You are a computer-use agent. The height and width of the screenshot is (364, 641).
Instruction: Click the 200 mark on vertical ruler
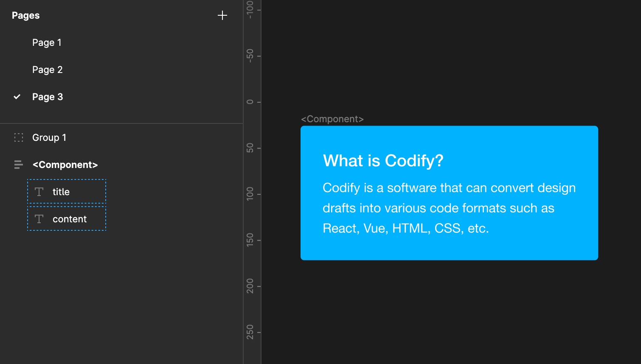pyautogui.click(x=250, y=286)
